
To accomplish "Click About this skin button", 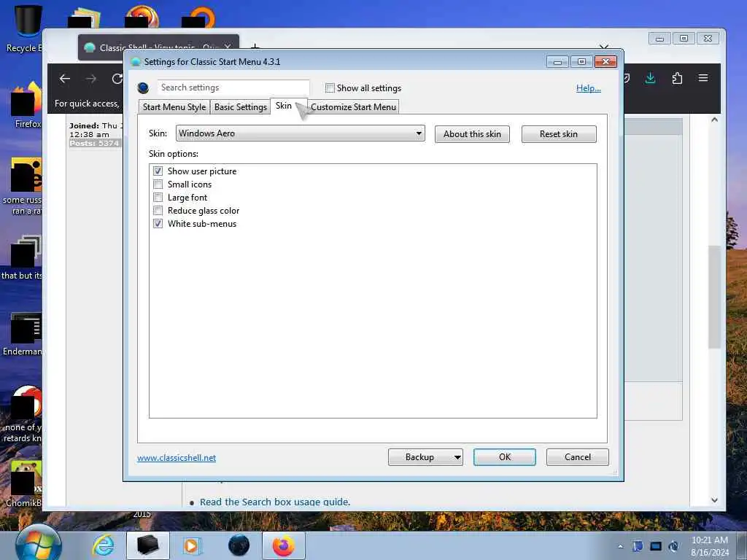I will [472, 134].
